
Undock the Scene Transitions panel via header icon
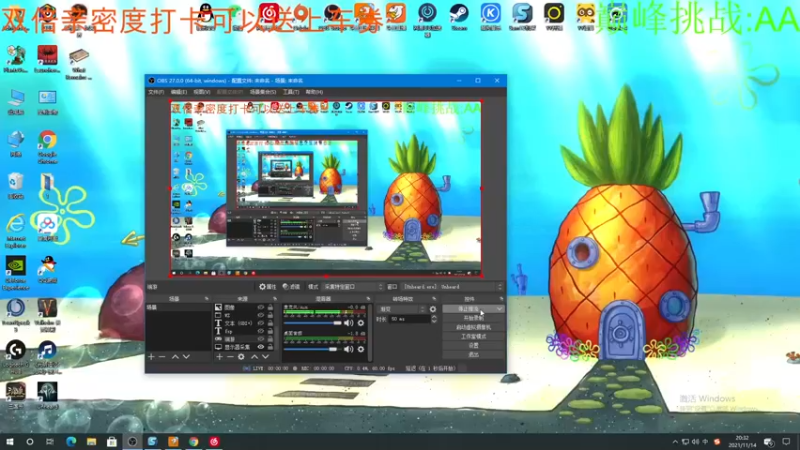[435, 298]
